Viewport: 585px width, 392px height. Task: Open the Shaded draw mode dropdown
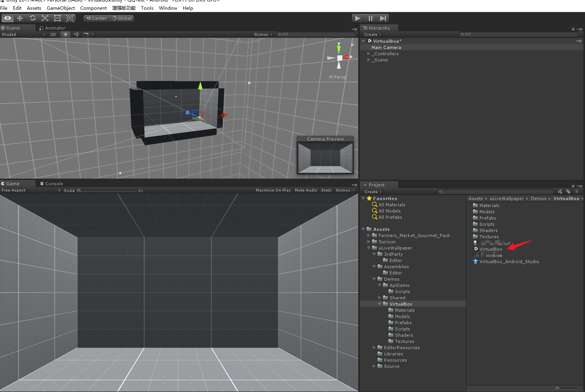[x=23, y=34]
